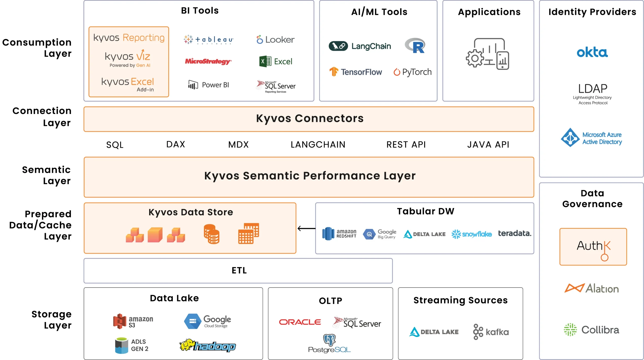
Task: Click the Tableau logo
Action: [208, 39]
